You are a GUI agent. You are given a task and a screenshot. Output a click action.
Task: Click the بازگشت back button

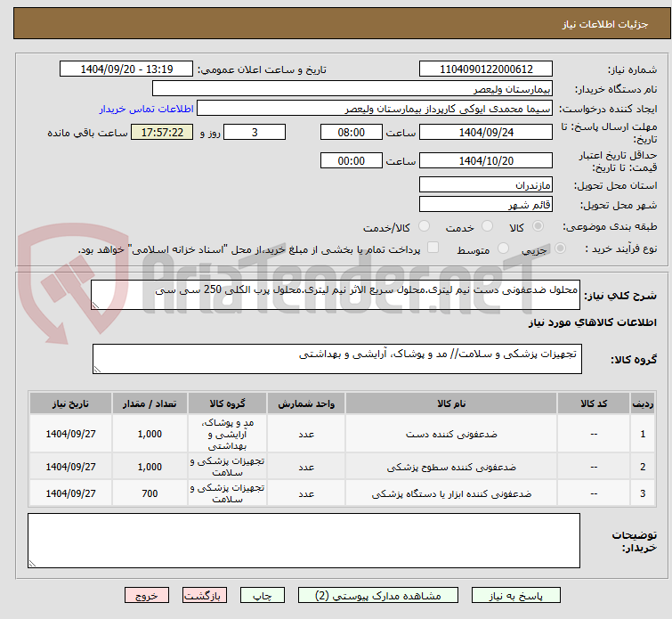coord(204,596)
